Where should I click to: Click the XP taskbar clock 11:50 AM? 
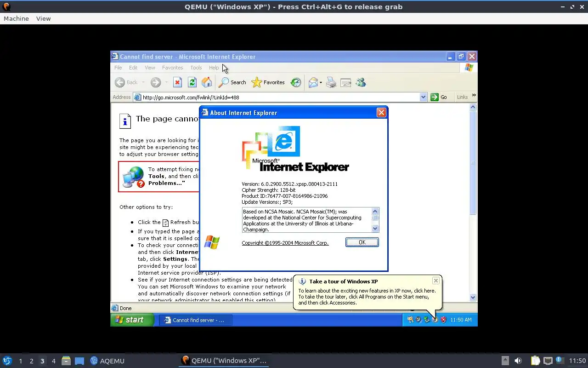click(x=461, y=320)
